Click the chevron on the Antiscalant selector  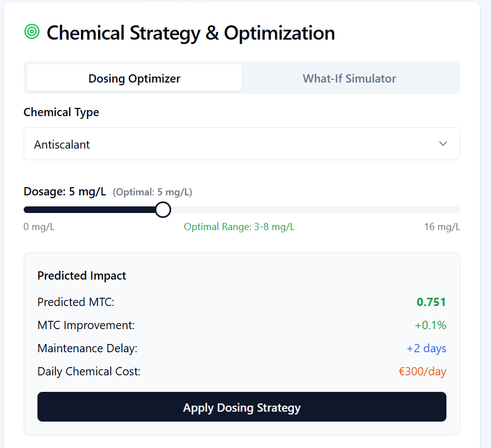(x=443, y=144)
